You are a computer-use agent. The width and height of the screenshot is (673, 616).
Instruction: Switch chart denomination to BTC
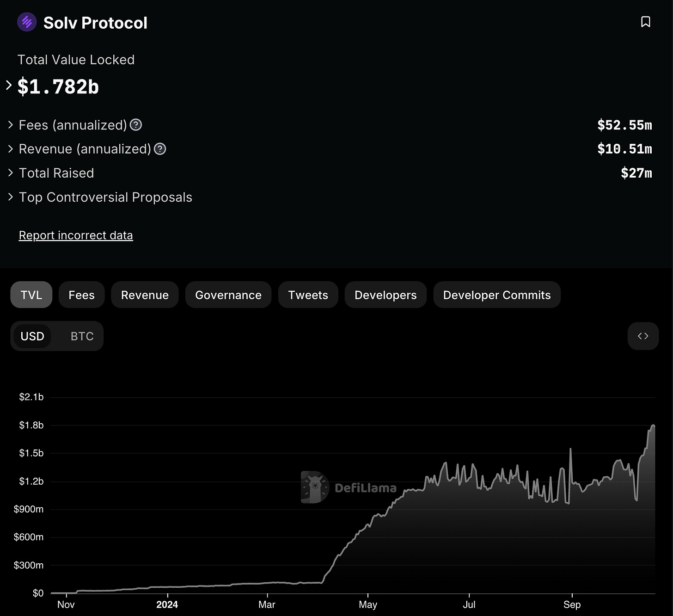(x=82, y=336)
